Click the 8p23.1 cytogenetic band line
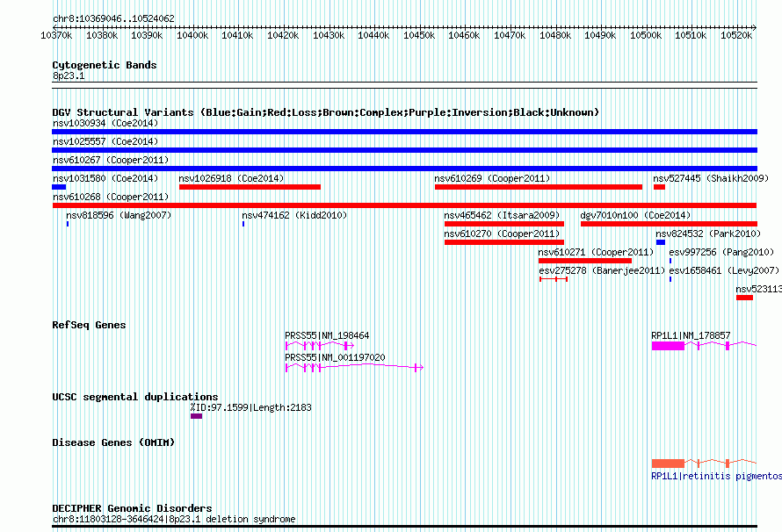Screen dimensions: 782x532 [404, 85]
